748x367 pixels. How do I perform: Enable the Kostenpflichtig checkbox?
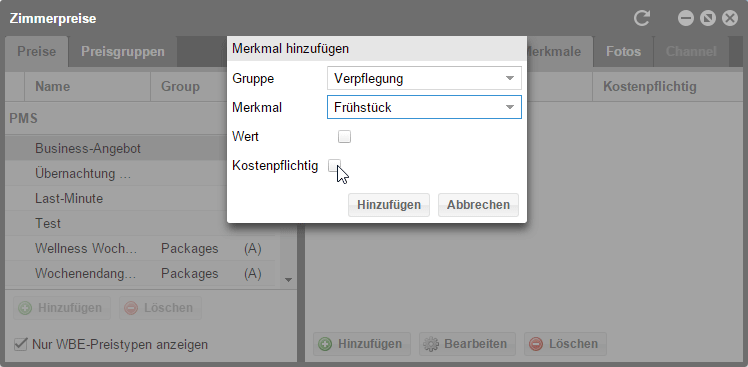[x=334, y=166]
